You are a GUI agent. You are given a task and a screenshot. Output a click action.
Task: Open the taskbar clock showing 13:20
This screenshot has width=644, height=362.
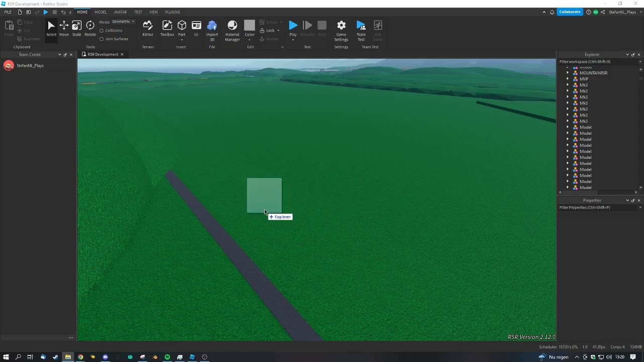click(x=619, y=357)
